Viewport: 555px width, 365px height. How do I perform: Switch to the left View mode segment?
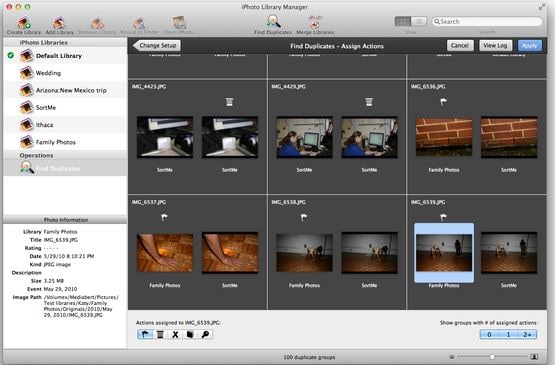403,22
